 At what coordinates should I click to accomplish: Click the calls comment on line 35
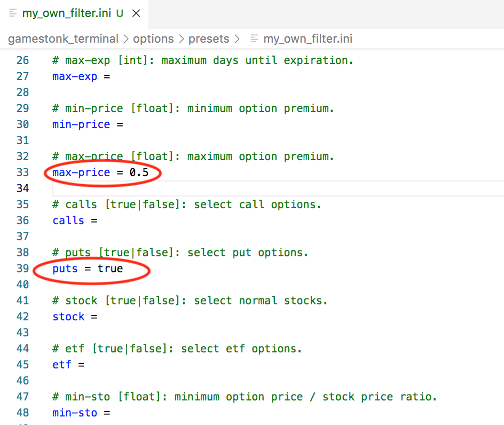[x=187, y=205]
